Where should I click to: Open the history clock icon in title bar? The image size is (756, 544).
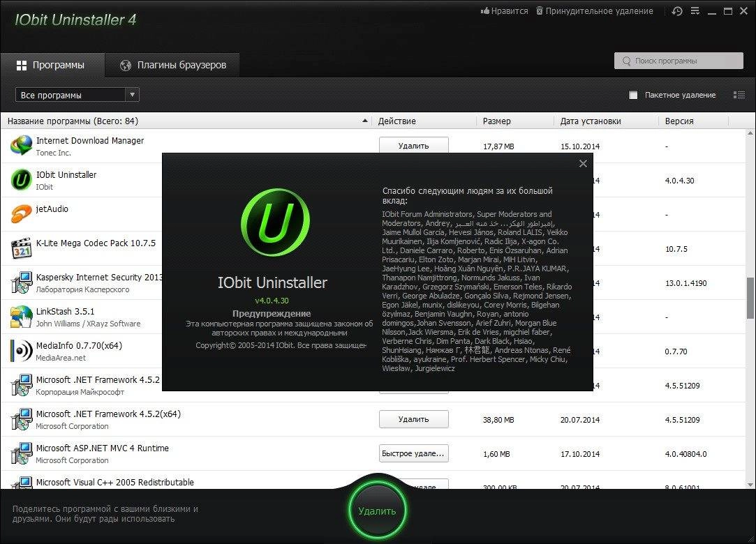(677, 11)
